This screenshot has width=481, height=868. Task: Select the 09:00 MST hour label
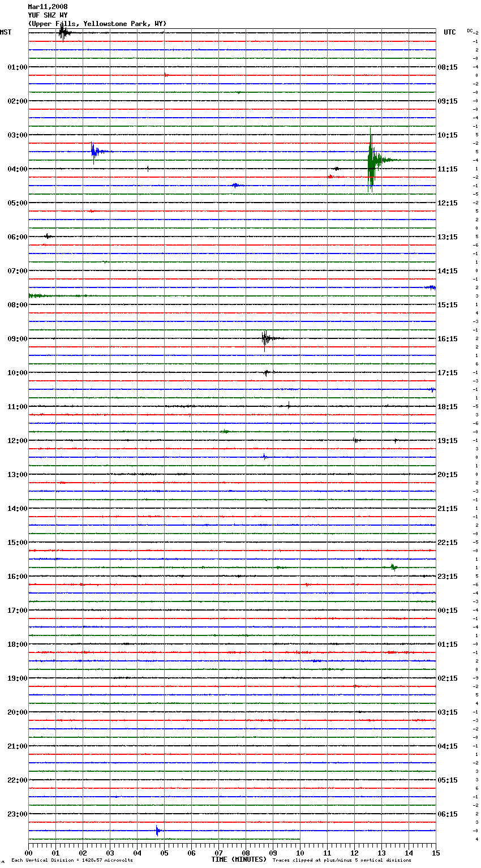tap(17, 339)
